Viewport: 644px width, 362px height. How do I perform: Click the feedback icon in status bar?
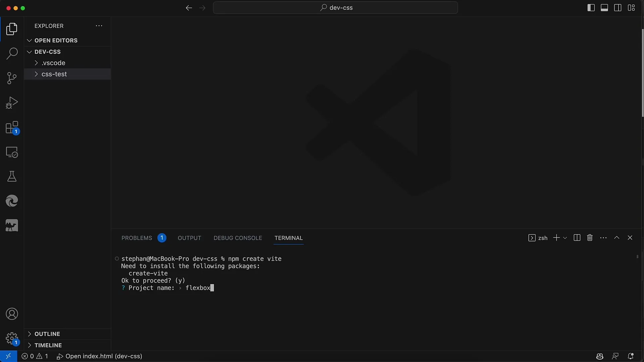pyautogui.click(x=615, y=356)
